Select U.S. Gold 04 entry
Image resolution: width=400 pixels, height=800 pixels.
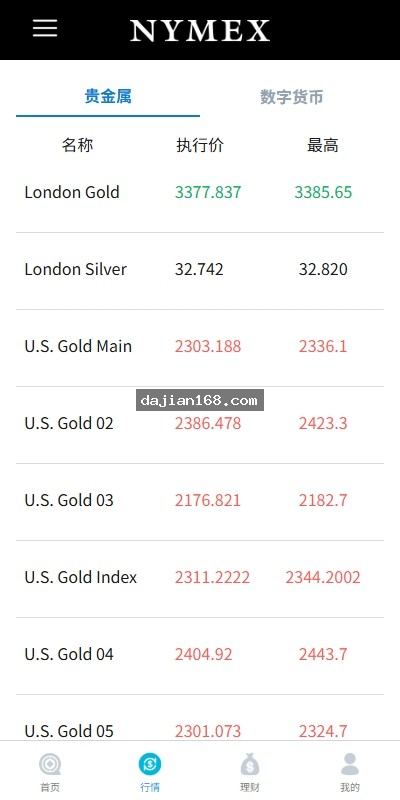click(200, 655)
